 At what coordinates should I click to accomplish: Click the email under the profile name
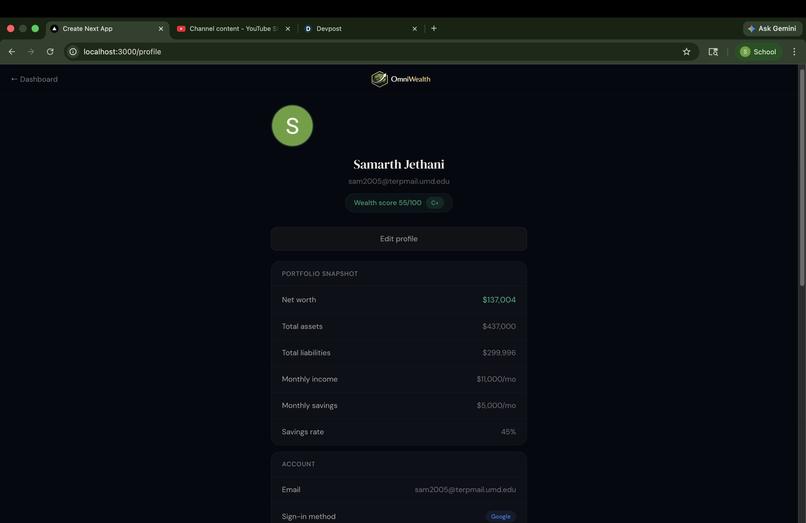(399, 181)
